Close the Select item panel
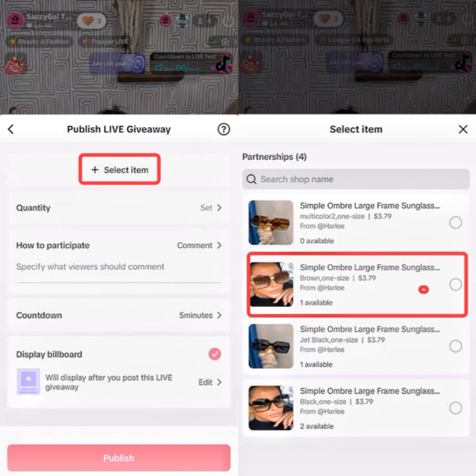The height and width of the screenshot is (476, 476). click(463, 129)
